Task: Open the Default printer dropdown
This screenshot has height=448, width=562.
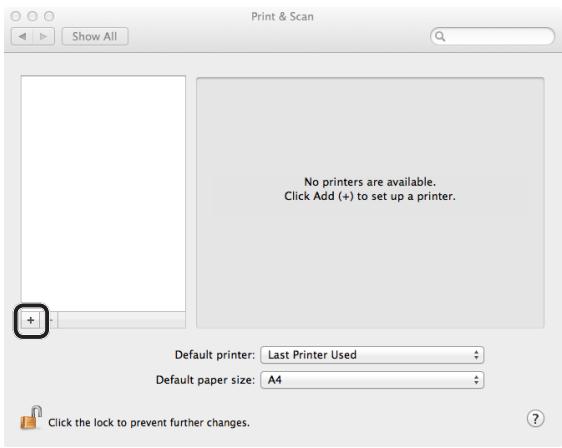Action: point(372,355)
